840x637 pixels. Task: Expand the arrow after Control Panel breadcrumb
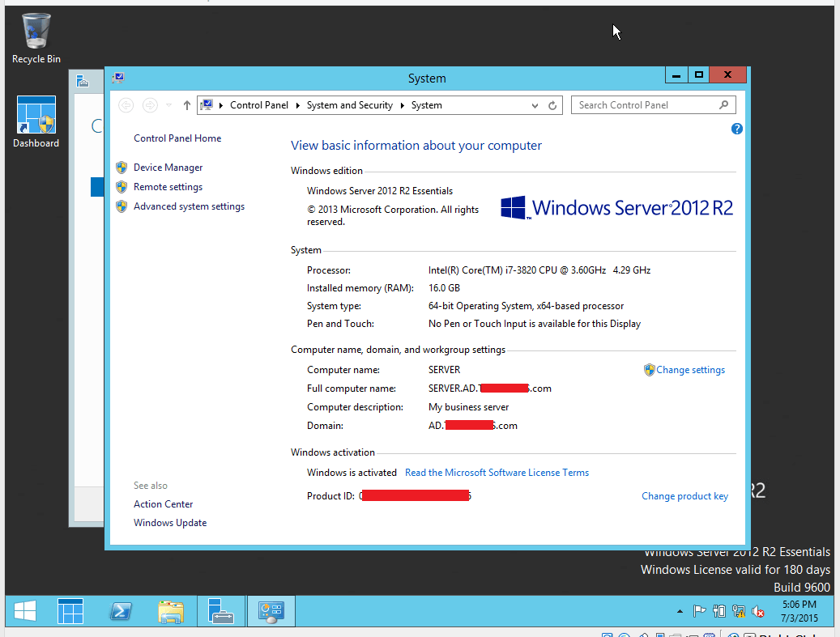(x=298, y=105)
